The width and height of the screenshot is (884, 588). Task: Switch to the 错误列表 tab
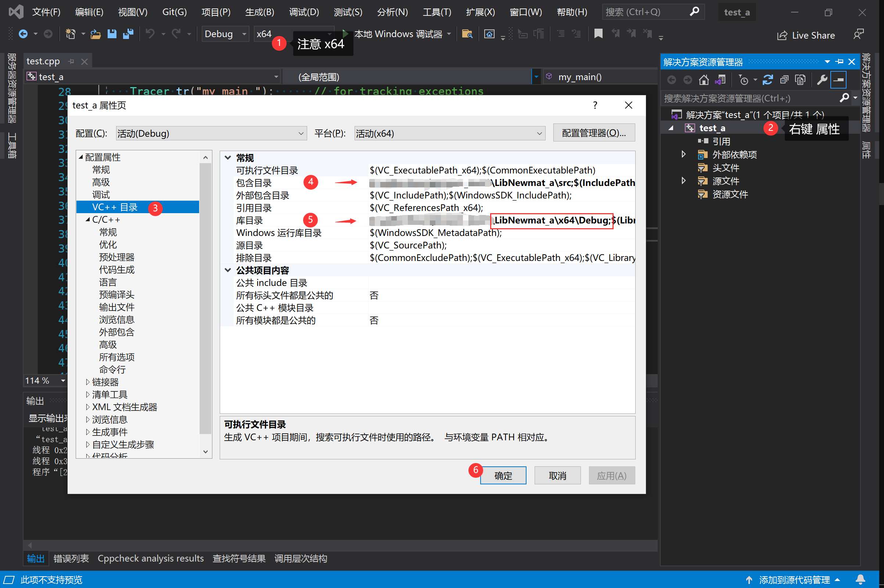[x=71, y=558]
